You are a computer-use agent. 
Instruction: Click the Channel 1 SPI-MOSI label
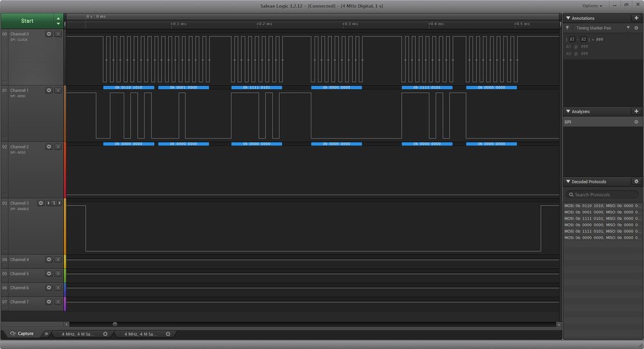17,96
